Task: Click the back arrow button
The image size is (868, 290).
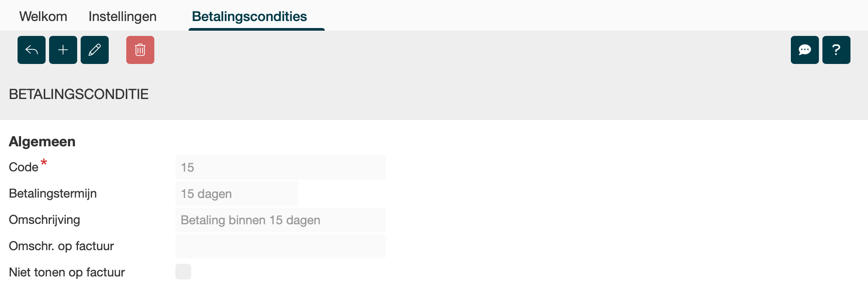Action: [32, 50]
